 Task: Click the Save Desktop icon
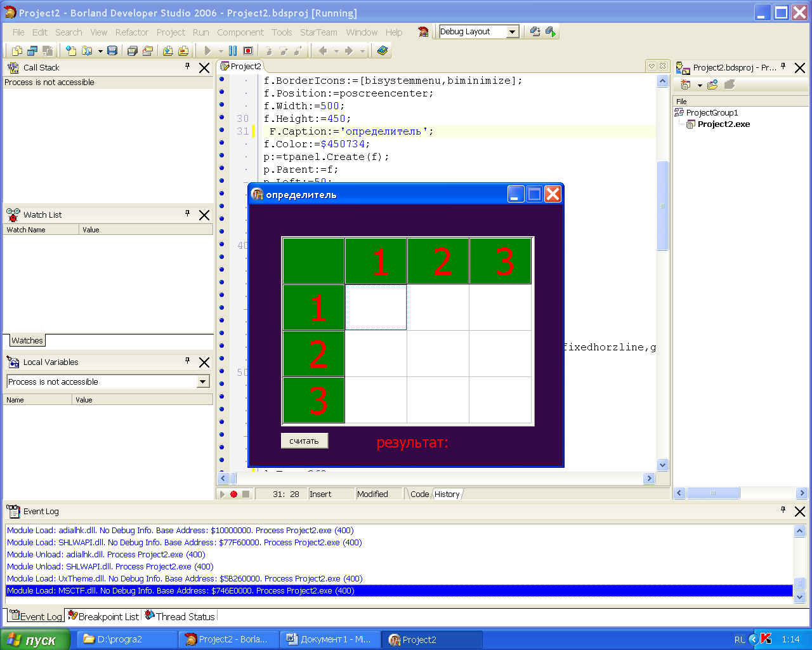click(x=535, y=32)
